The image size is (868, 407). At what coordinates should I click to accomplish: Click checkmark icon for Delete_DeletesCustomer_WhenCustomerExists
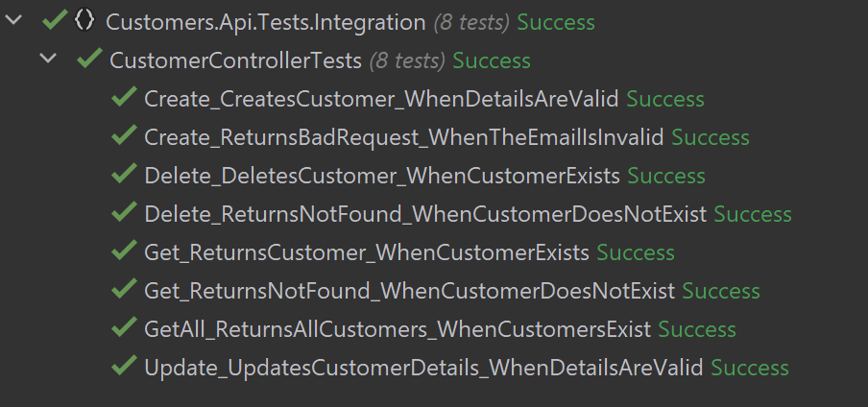(x=124, y=176)
